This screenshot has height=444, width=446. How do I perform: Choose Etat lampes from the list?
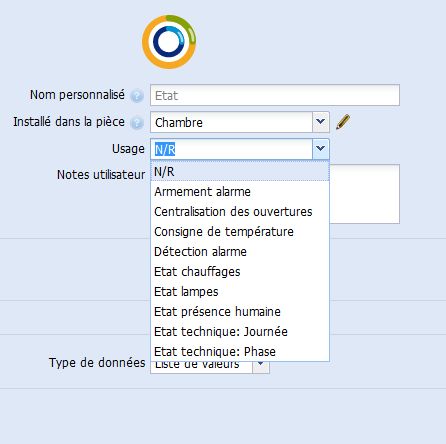[240, 292]
